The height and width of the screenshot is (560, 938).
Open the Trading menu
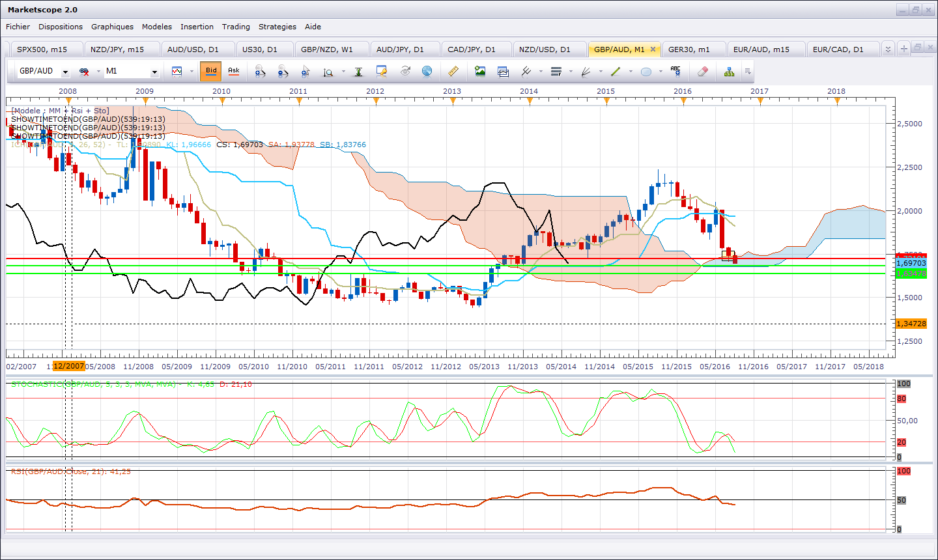236,27
